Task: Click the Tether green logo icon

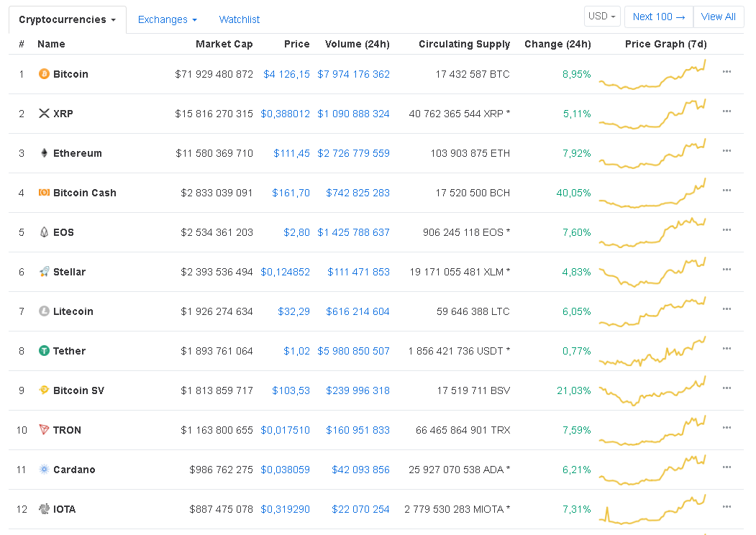Action: [44, 351]
